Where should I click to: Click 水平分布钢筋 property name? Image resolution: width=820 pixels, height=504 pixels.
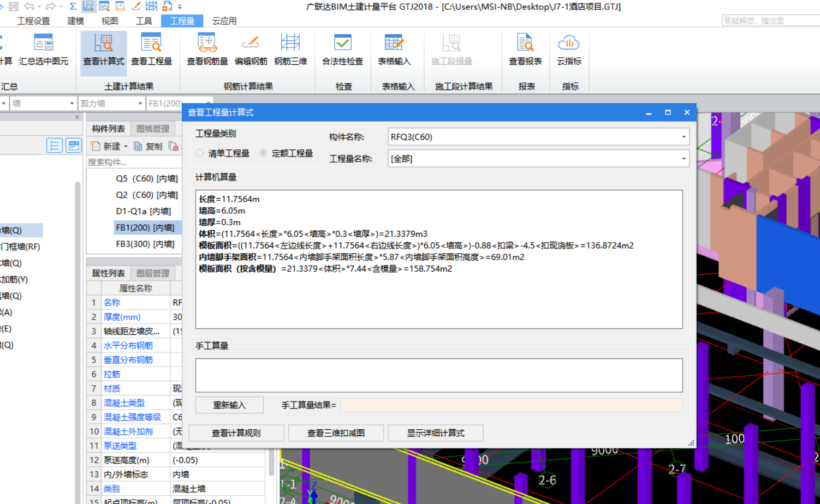coord(128,345)
